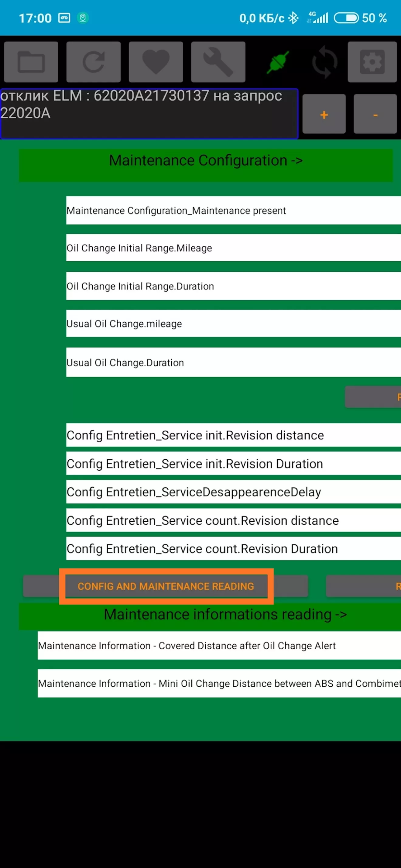Select Oil Change Initial Range.Mileage field

(233, 248)
